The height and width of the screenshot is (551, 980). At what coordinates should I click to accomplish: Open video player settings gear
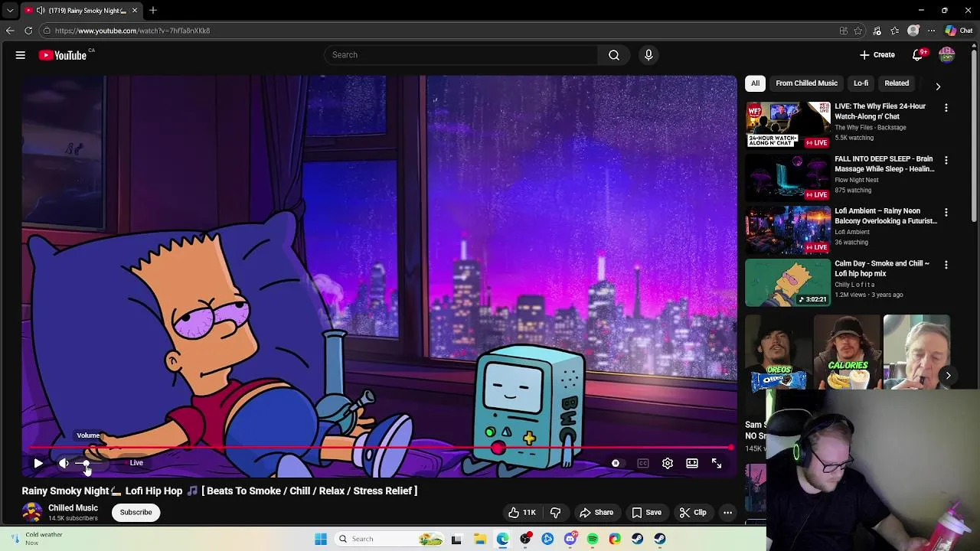click(x=668, y=463)
